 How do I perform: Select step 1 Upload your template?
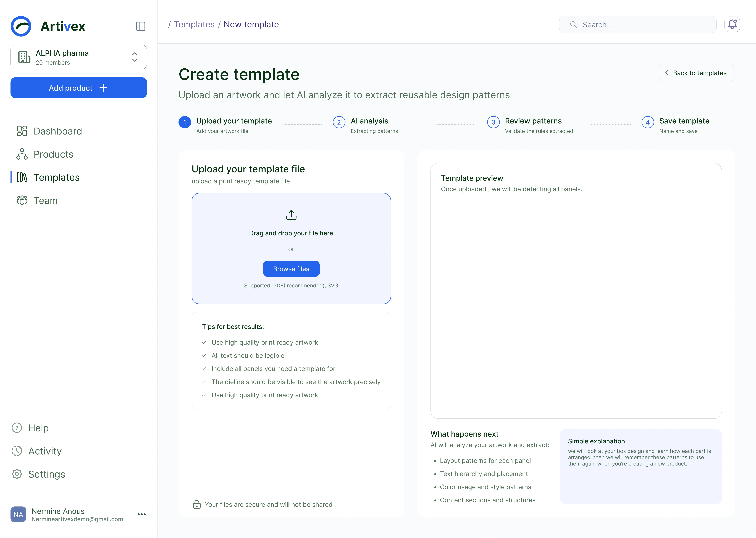(x=225, y=125)
